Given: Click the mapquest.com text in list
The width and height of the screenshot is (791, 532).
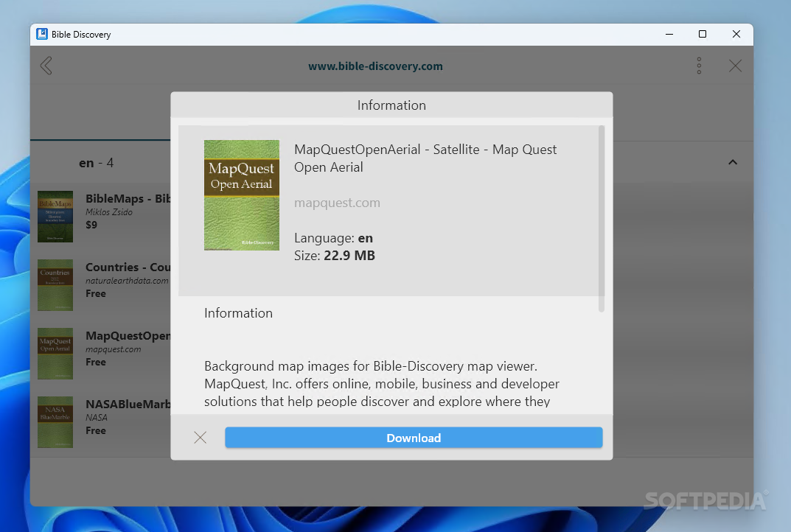Looking at the screenshot, I should (113, 349).
